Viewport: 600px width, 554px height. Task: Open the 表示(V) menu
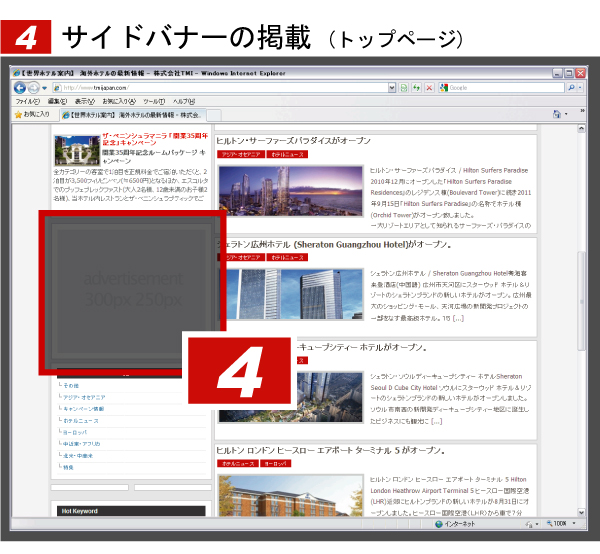(x=85, y=101)
